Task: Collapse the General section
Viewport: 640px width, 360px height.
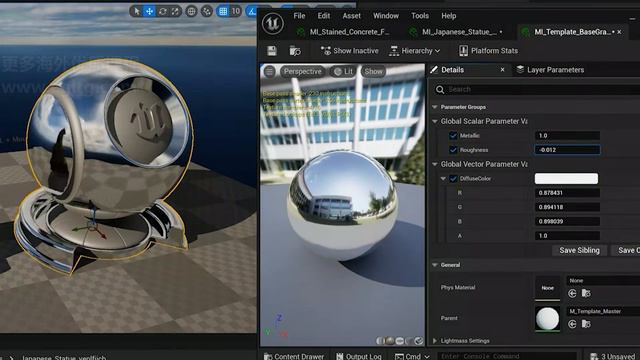Action: [435, 265]
